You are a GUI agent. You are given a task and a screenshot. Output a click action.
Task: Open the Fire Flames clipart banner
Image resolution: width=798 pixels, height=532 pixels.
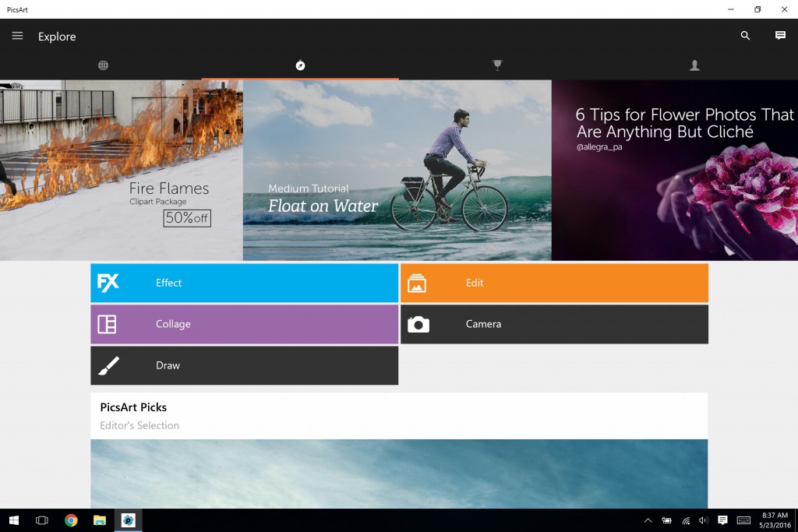tap(121, 170)
